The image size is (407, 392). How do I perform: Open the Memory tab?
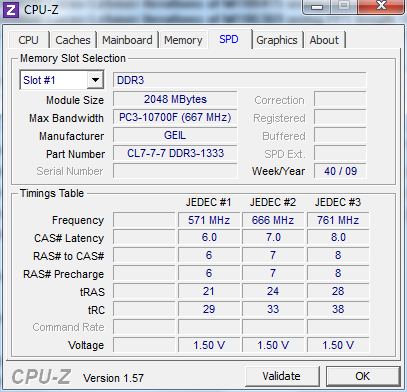183,40
